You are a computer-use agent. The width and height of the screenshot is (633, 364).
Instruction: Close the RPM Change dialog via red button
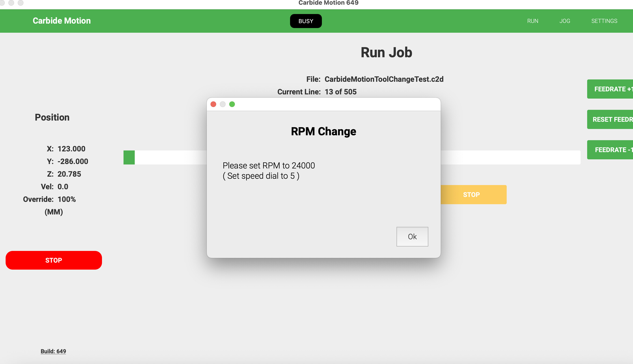click(213, 104)
